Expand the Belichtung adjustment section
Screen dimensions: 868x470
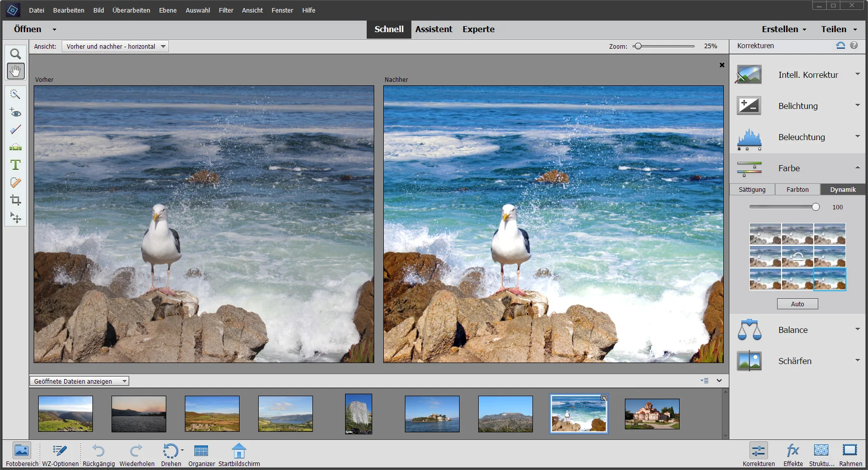point(857,105)
